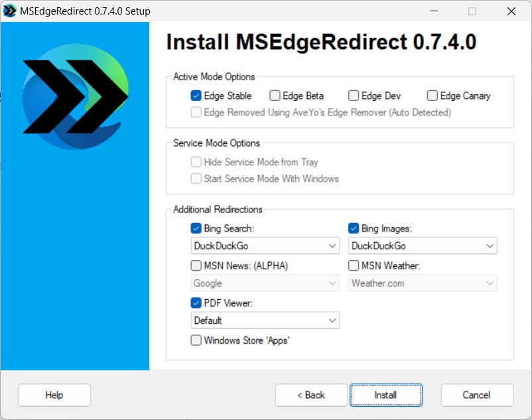
Task: Expand the Bing Images DuckDuckGo dropdown
Action: click(423, 246)
